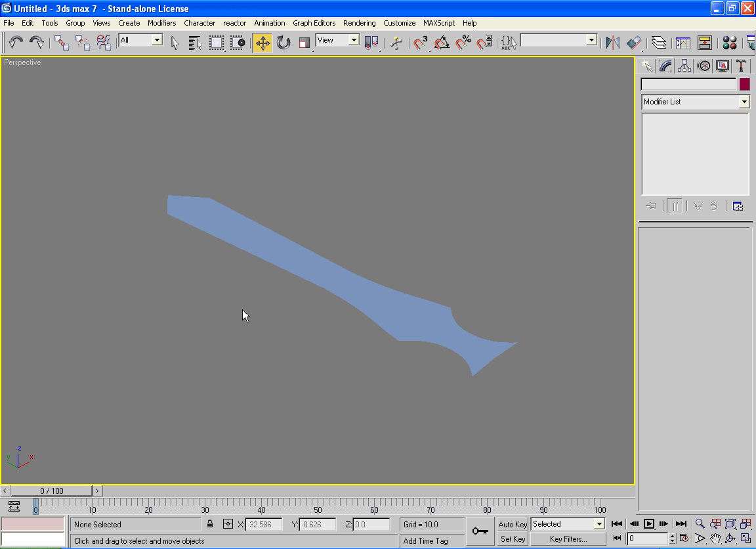
Task: Open the Mirror Selected Objects tool
Action: [x=612, y=43]
